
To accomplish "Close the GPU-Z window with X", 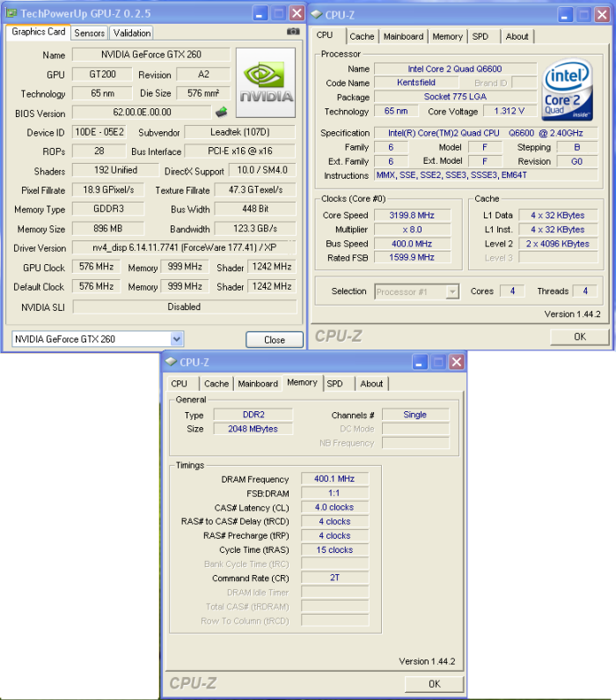I will 297,13.
